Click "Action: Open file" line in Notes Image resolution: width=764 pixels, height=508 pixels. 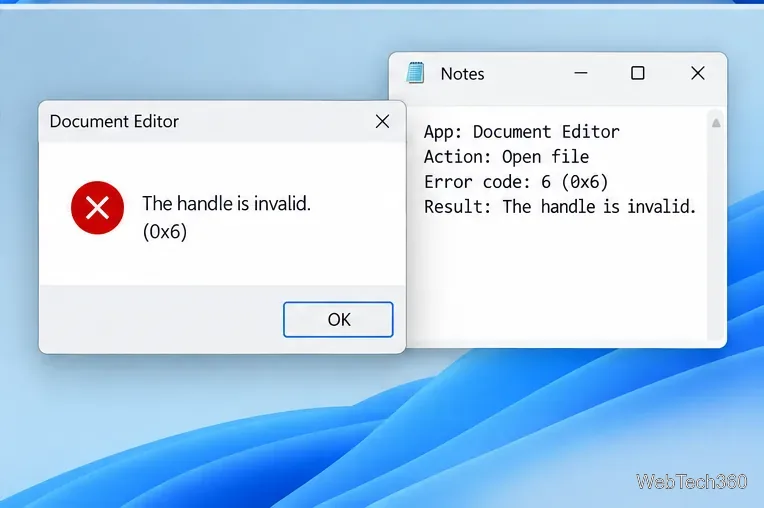[506, 157]
